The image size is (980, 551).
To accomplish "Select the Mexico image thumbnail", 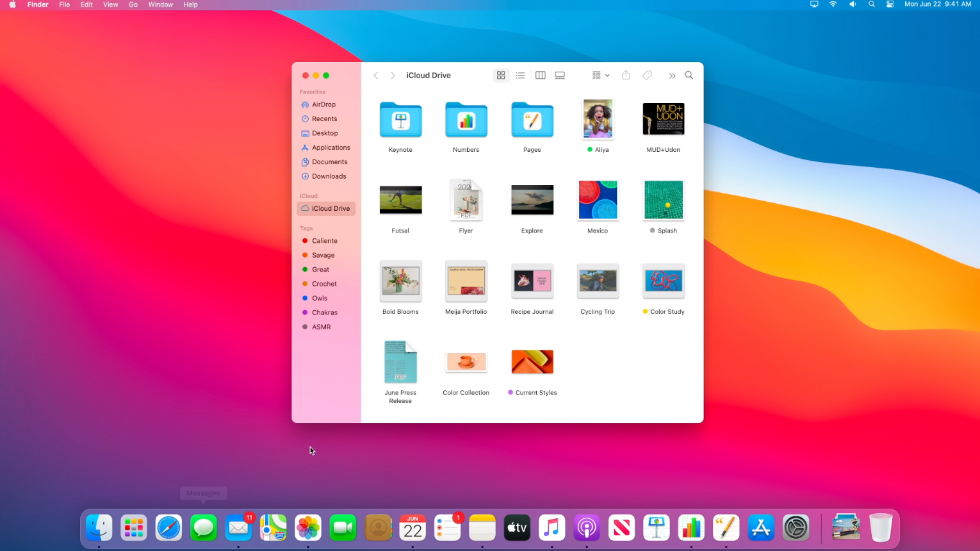I will (598, 201).
